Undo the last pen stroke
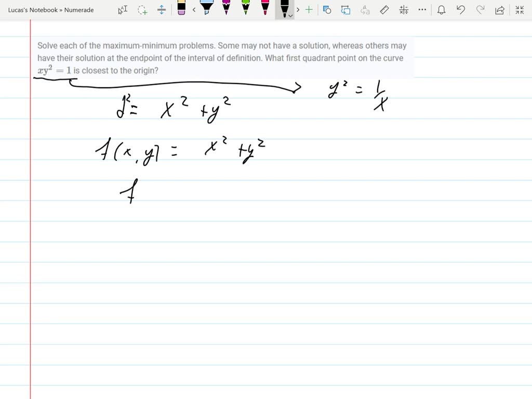 [x=461, y=9]
